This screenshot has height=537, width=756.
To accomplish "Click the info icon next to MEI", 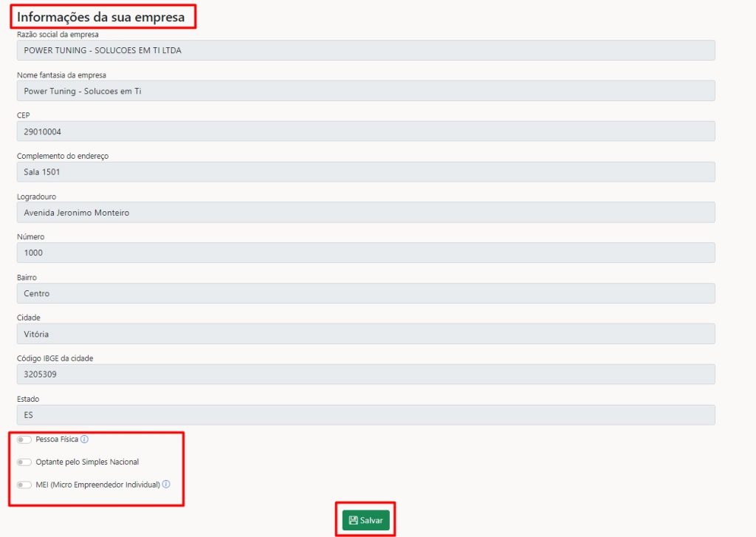I will point(166,485).
